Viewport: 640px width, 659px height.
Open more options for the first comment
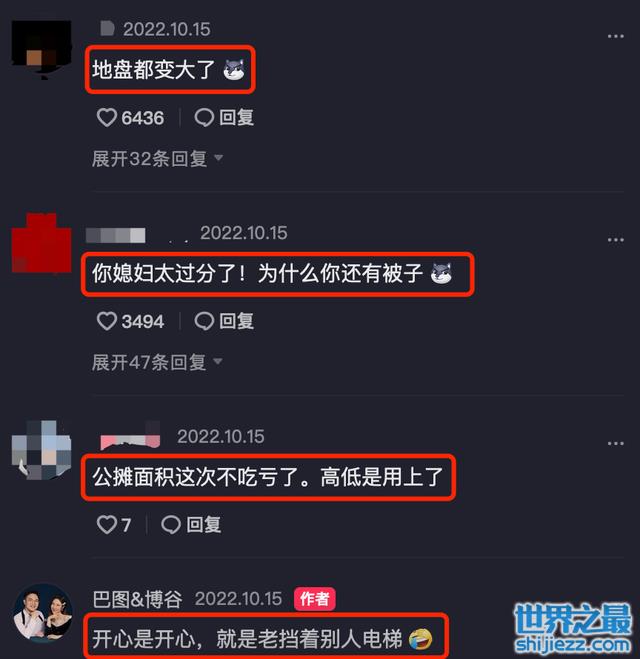pyautogui.click(x=616, y=36)
